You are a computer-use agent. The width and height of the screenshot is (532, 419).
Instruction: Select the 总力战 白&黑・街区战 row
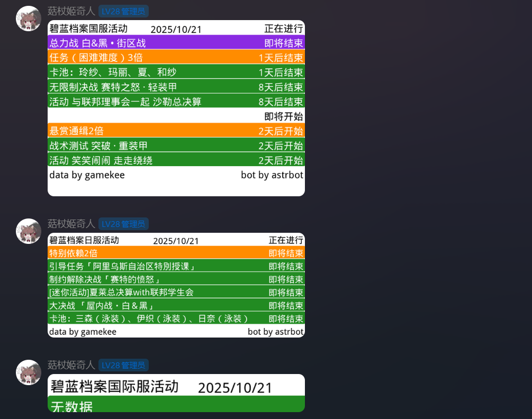tap(176, 42)
